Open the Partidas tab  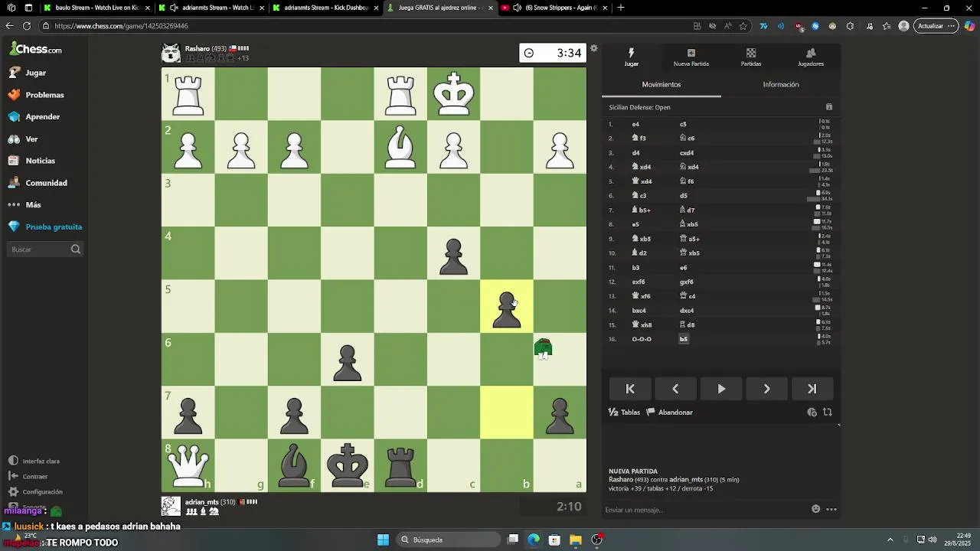pos(750,57)
